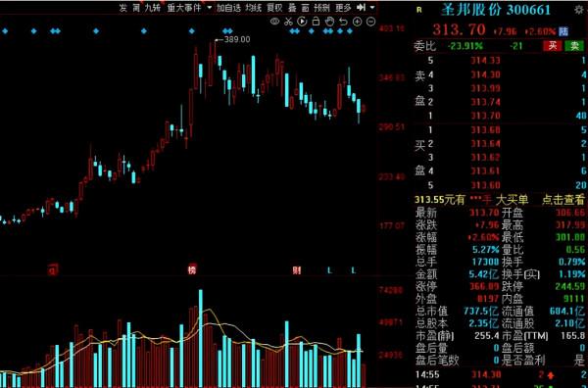Zoom in with the plus circle icon

[x=357, y=22]
